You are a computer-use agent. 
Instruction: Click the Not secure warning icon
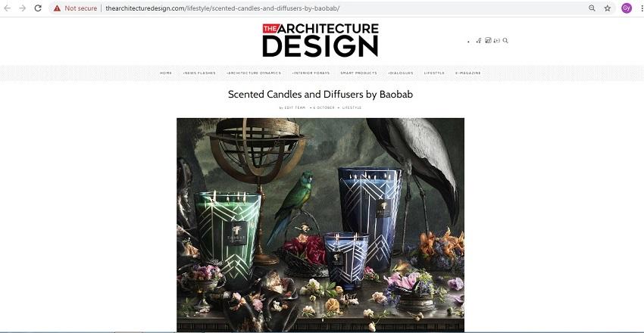click(57, 8)
